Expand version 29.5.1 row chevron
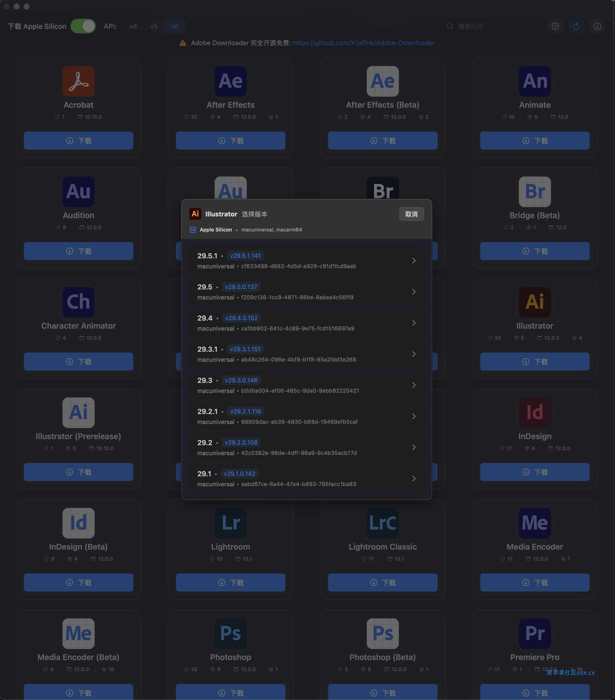The image size is (615, 700). point(414,261)
